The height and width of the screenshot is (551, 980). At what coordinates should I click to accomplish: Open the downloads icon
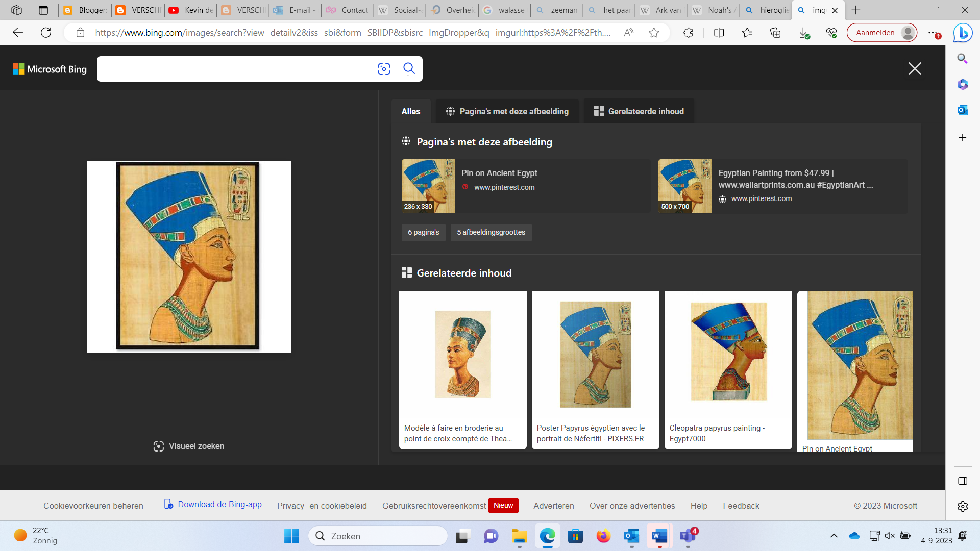(804, 33)
